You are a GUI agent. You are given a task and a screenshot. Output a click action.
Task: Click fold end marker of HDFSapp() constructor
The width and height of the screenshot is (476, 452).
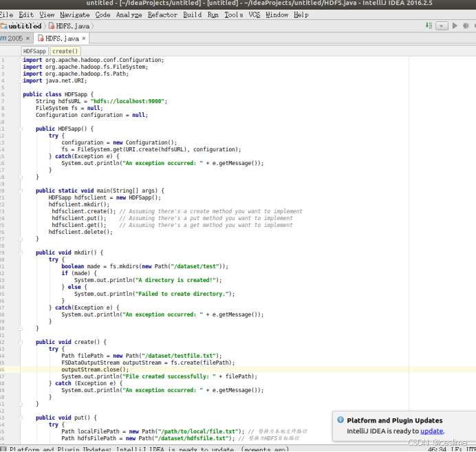tap(21, 177)
